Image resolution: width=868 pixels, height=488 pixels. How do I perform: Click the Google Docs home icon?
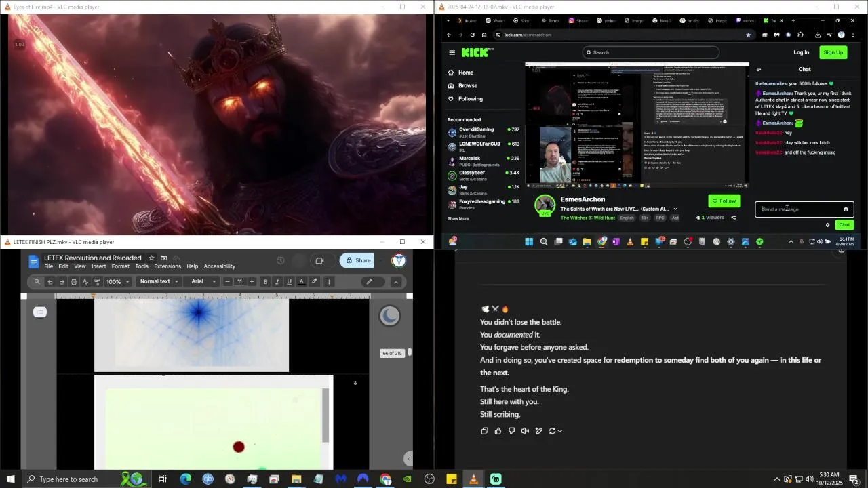tap(33, 262)
